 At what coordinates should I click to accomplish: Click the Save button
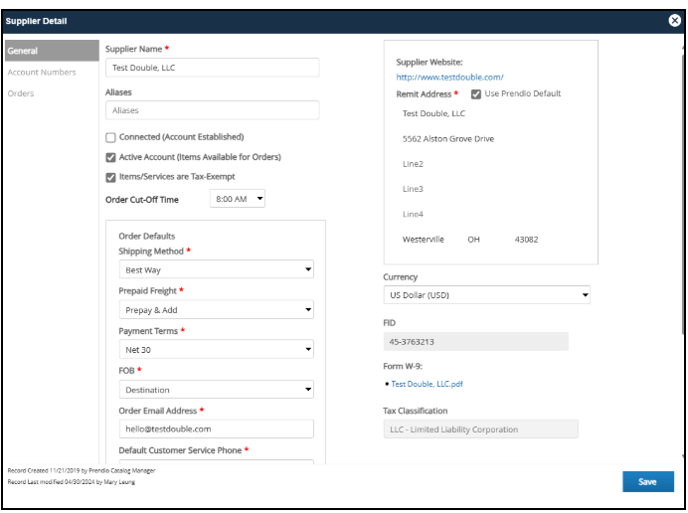click(647, 482)
